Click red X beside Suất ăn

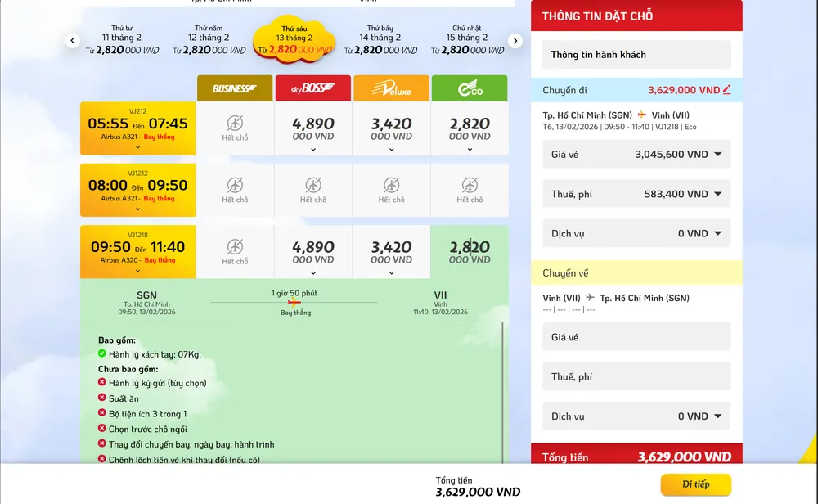point(101,398)
